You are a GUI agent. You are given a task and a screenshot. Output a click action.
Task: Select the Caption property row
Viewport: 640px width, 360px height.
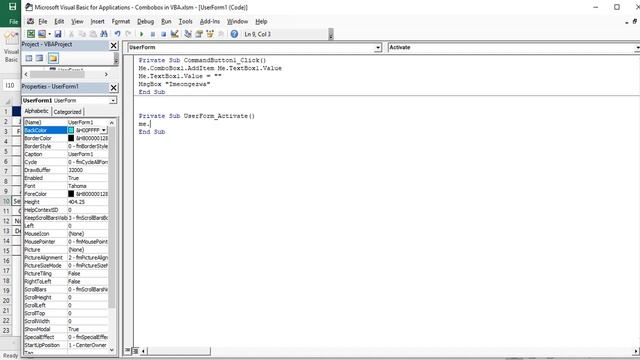click(x=66, y=154)
